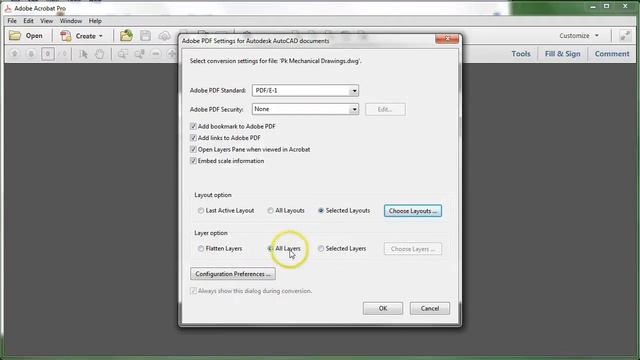Click the 'Layout option' group label
Image resolution: width=640 pixels, height=360 pixels.
point(213,195)
